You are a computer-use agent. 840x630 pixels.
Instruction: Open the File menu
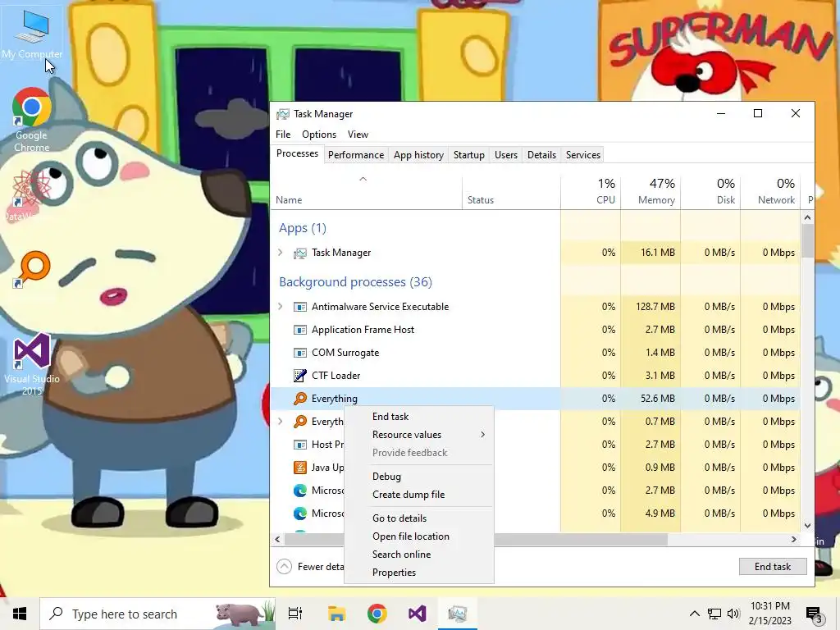pyautogui.click(x=283, y=135)
